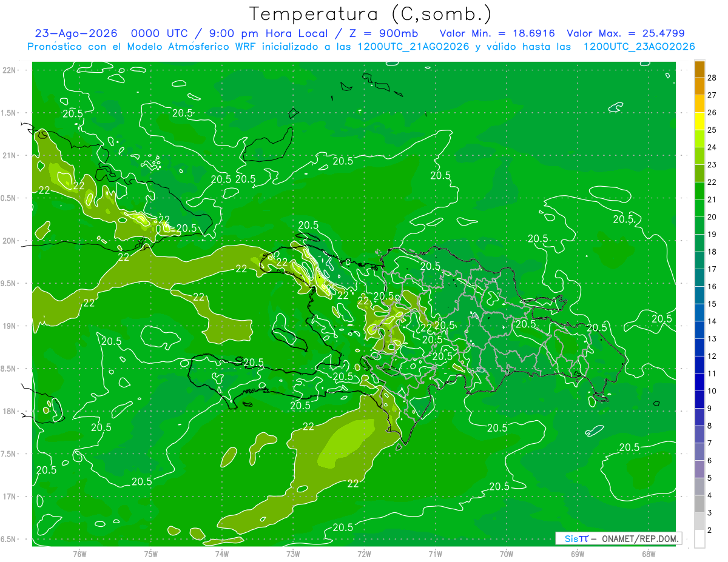Click the title "Temperatura (C,somb.)"
728x562 pixels.
[x=371, y=14]
